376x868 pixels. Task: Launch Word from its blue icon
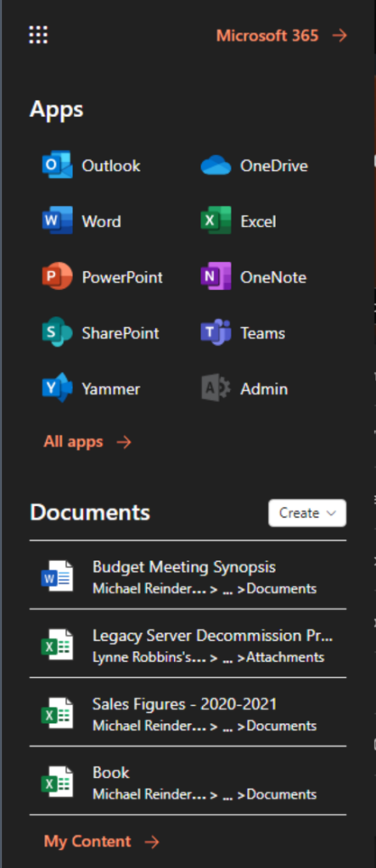[x=57, y=221]
